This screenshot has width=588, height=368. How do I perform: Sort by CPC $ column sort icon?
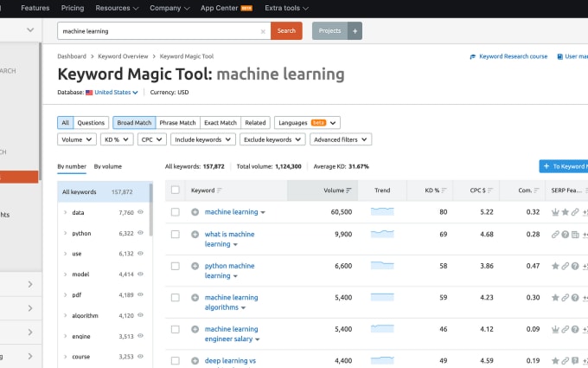(x=490, y=190)
